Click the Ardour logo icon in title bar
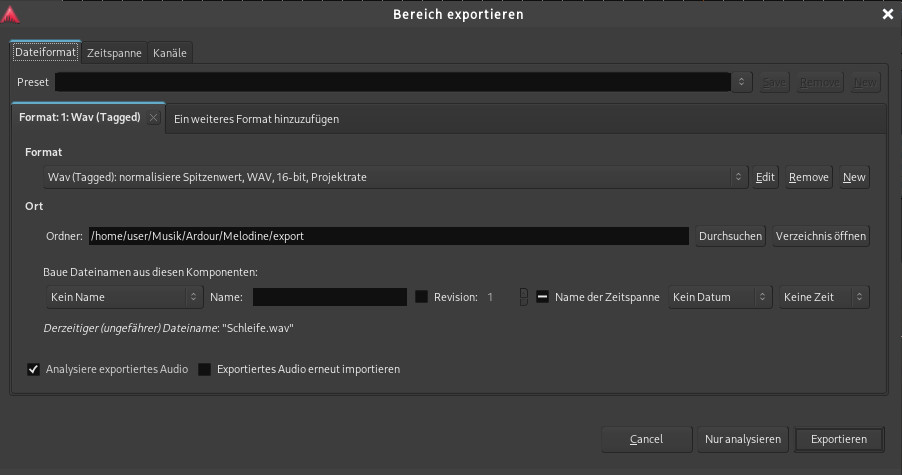Viewport: 902px width, 475px height. [x=12, y=14]
